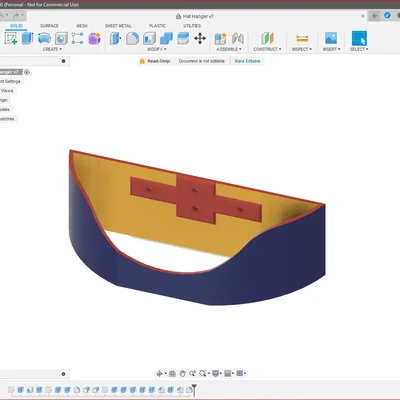400x400 pixels.
Task: Select the first sketch feature in timeline
Action: (x=11, y=389)
